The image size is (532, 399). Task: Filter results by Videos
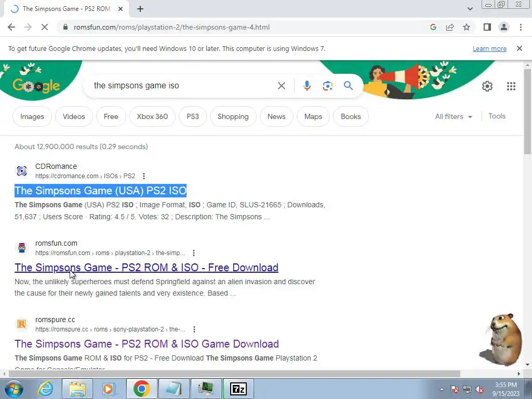click(x=74, y=116)
